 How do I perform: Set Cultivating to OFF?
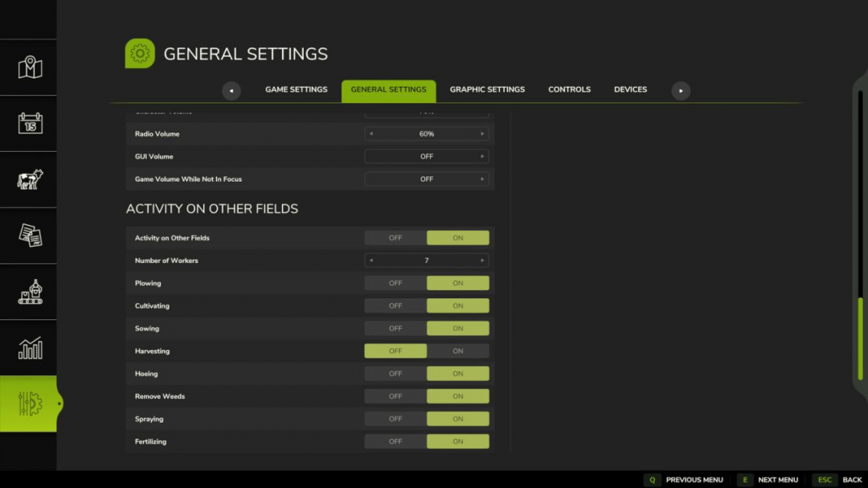[x=395, y=306]
